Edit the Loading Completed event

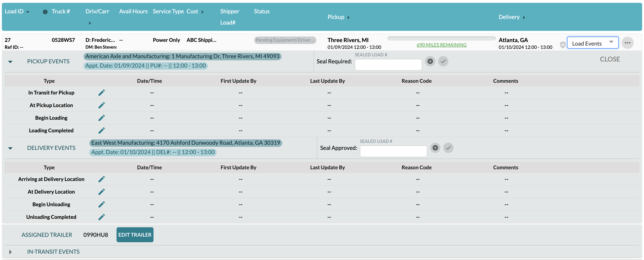(x=102, y=130)
